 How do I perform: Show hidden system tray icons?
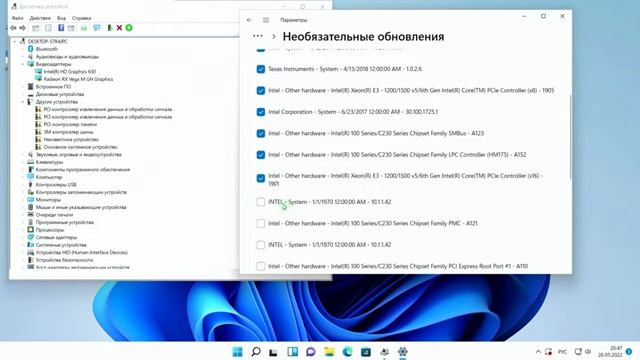tap(538, 351)
